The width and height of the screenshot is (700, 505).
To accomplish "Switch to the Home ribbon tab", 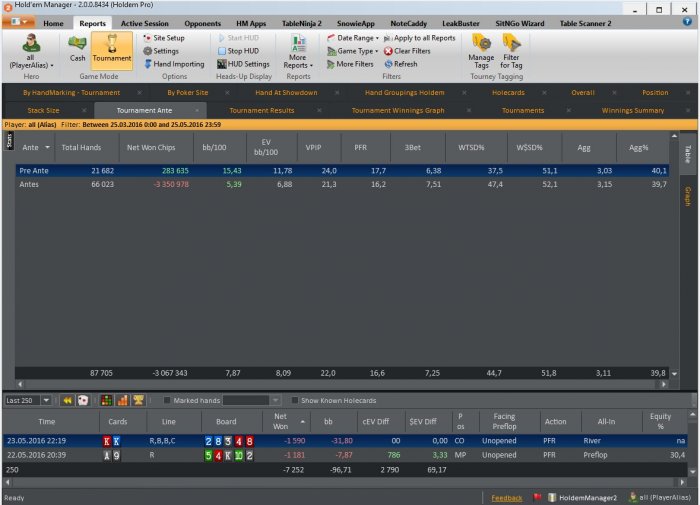I will [53, 23].
